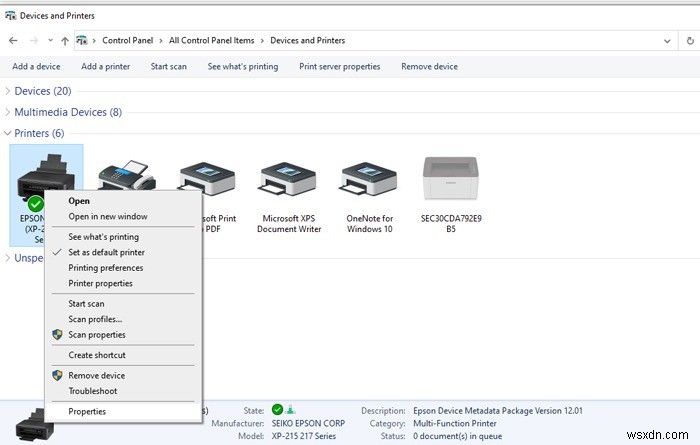
Task: Collapse the Printers (6) group
Action: click(39, 133)
